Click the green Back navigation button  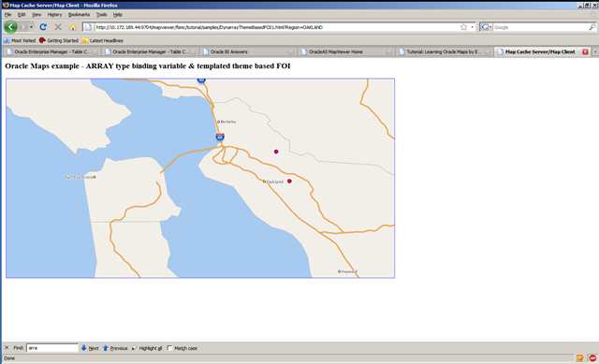point(10,27)
